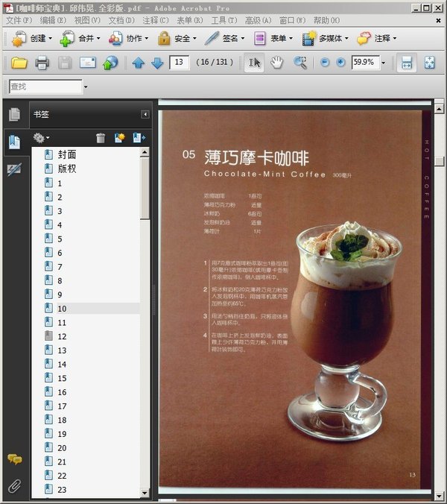The height and width of the screenshot is (504, 447).
Task: Activate the Select text cursor tool
Action: (254, 63)
